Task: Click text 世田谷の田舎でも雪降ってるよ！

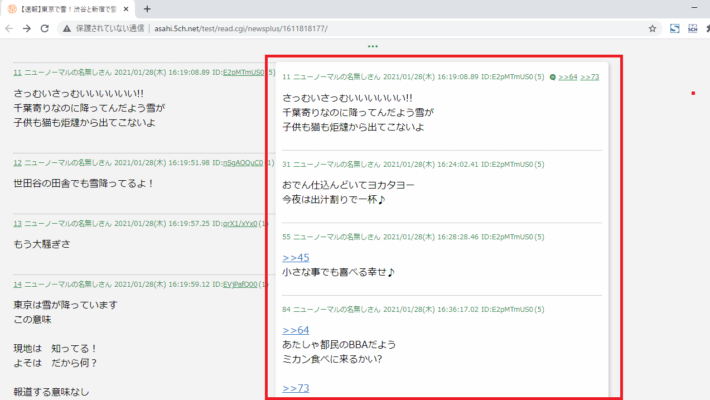Action: pos(84,183)
